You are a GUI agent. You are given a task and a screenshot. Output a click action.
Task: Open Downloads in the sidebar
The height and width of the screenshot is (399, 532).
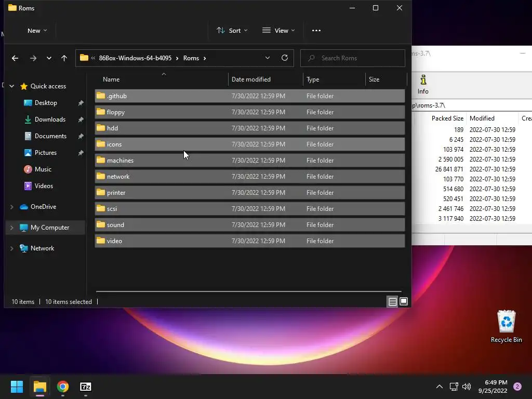pos(50,119)
